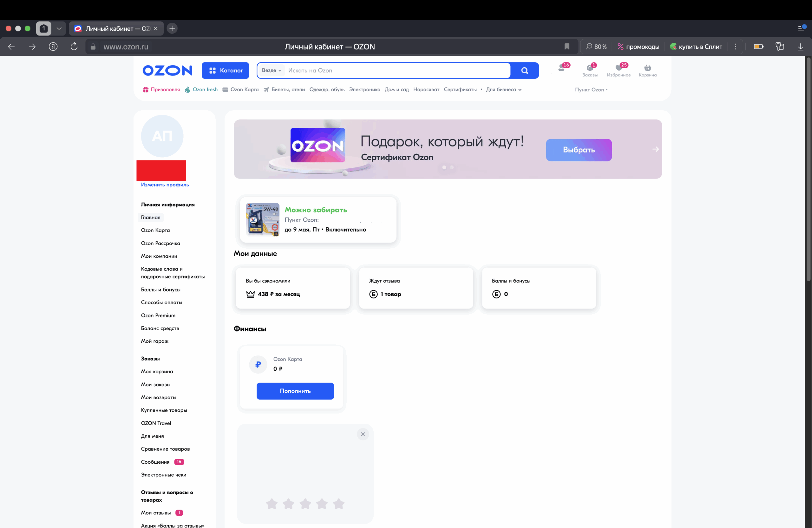Reload the page with the refresh icon
The height and width of the screenshot is (528, 812).
click(x=74, y=46)
